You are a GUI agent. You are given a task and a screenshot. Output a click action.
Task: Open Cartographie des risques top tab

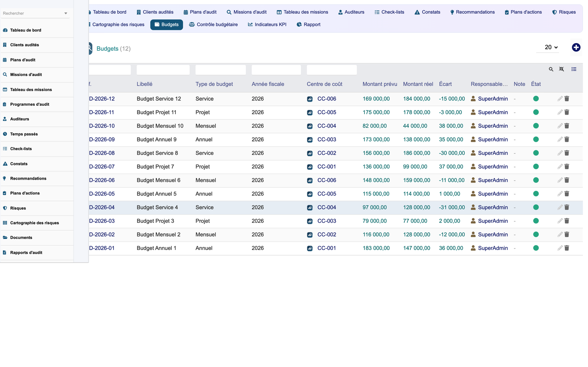coord(116,24)
